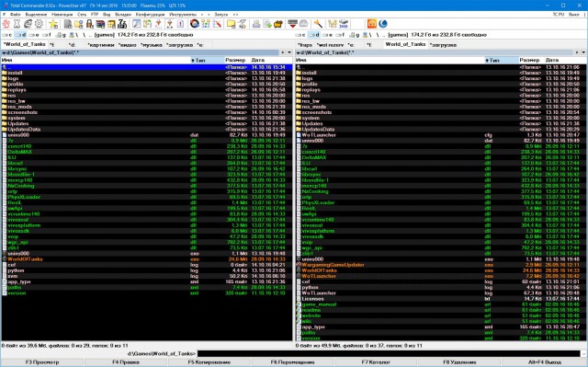
Task: Select WorldOfTanks exe in the left panel
Action: click(146, 259)
